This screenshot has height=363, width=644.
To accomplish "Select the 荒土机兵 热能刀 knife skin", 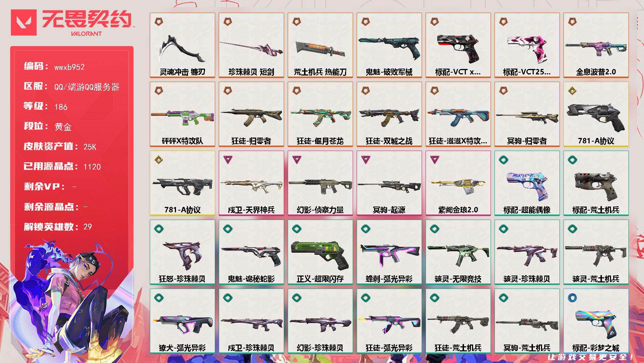I will [x=320, y=45].
